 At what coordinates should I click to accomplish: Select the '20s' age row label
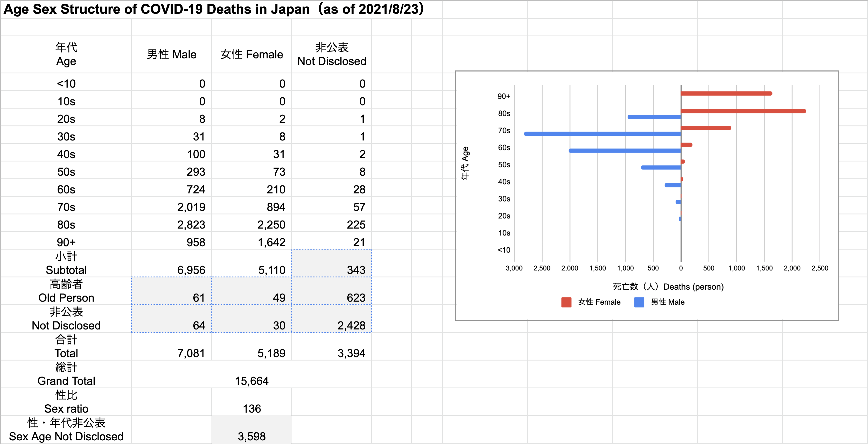pyautogui.click(x=66, y=119)
